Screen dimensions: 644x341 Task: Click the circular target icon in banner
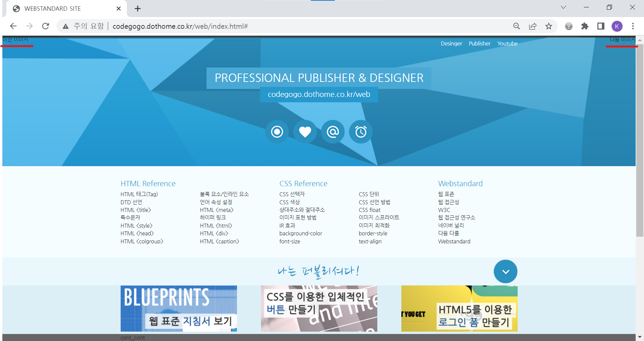click(277, 132)
